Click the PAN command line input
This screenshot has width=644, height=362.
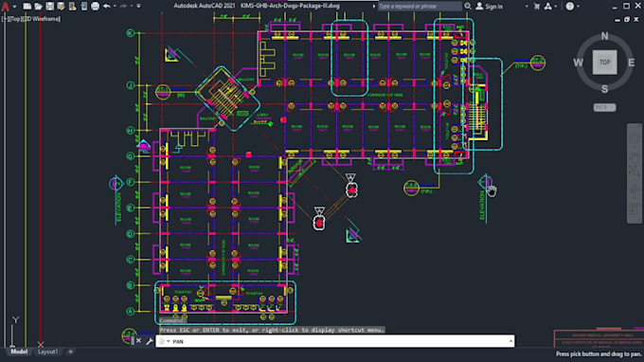coord(334,341)
